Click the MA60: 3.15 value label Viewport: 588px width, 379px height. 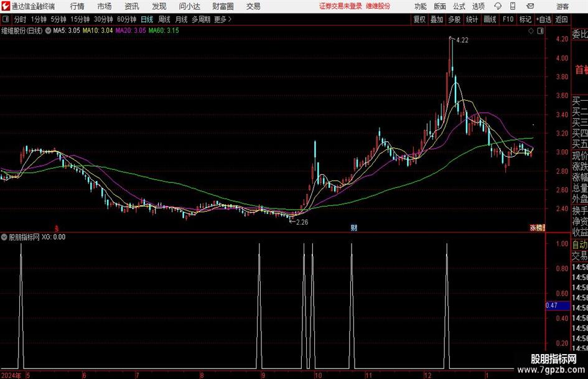(164, 30)
